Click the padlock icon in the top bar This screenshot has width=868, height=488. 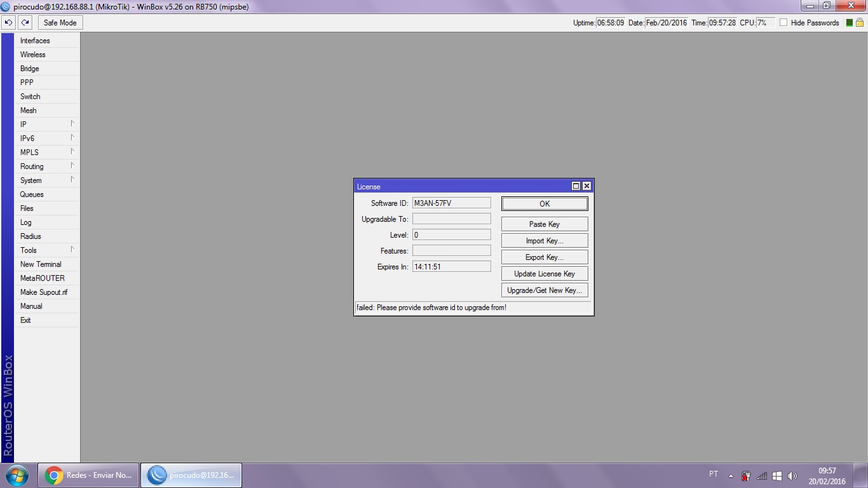pos(860,22)
